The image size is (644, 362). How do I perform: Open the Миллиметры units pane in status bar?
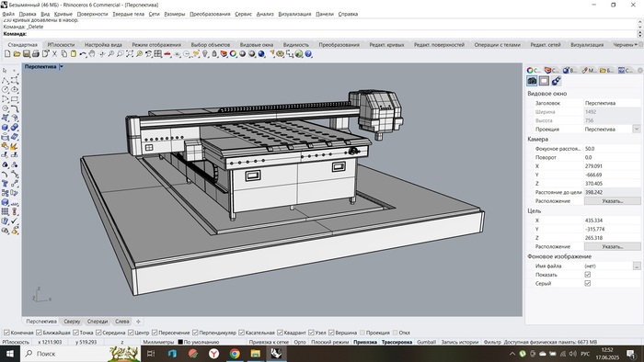coord(158,342)
